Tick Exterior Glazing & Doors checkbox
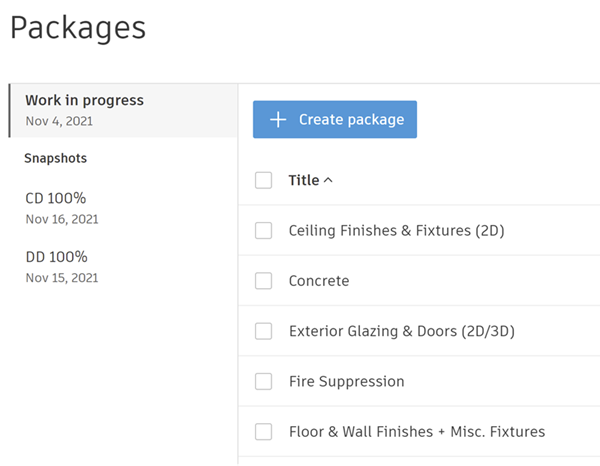The height and width of the screenshot is (466, 600). (x=264, y=331)
